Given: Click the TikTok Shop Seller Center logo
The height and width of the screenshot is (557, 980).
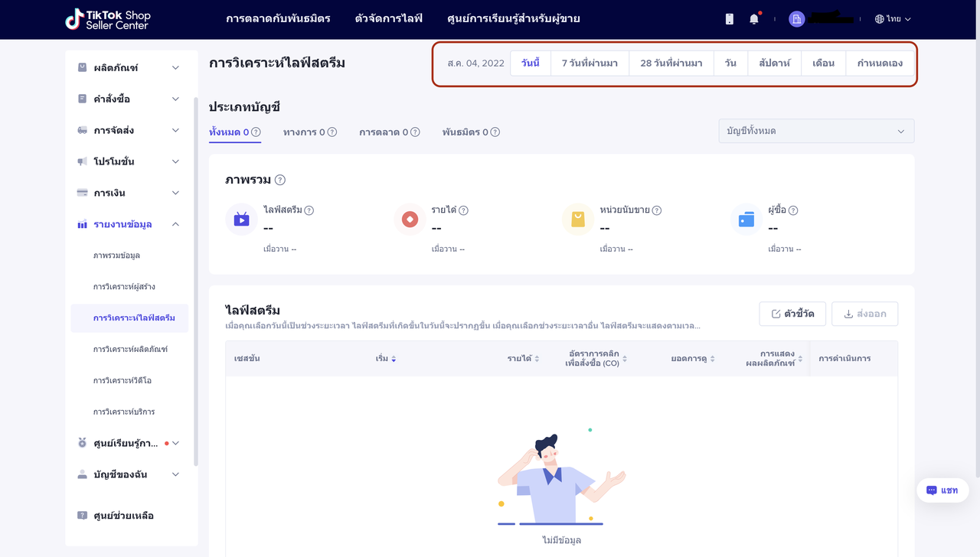Looking at the screenshot, I should pos(108,20).
